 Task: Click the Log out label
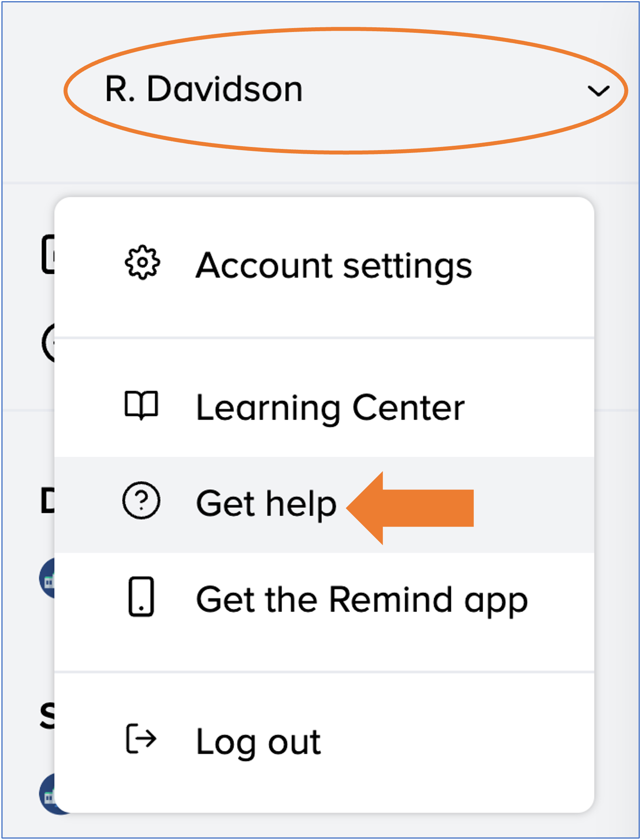click(258, 742)
